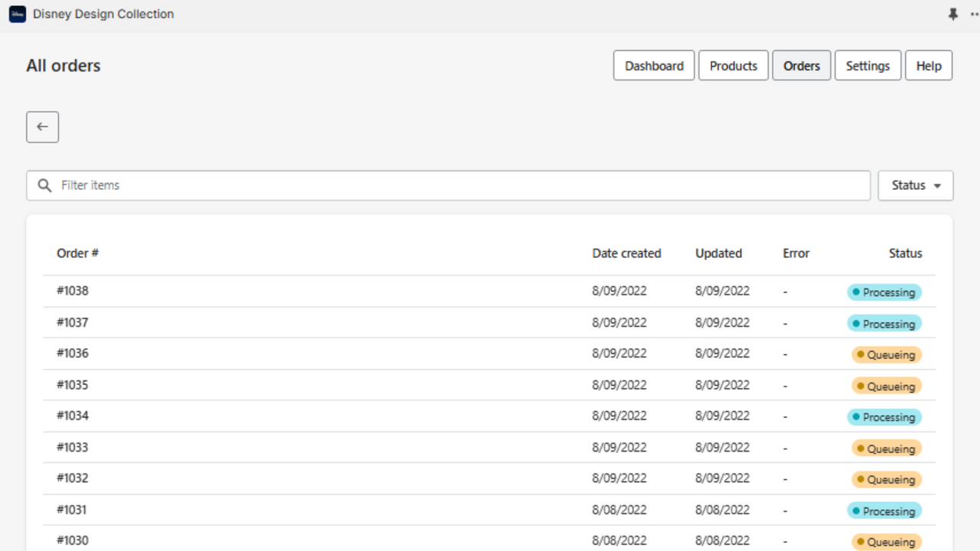Click the Queueing badge on order #1033
The image size is (980, 551).
pyautogui.click(x=886, y=448)
